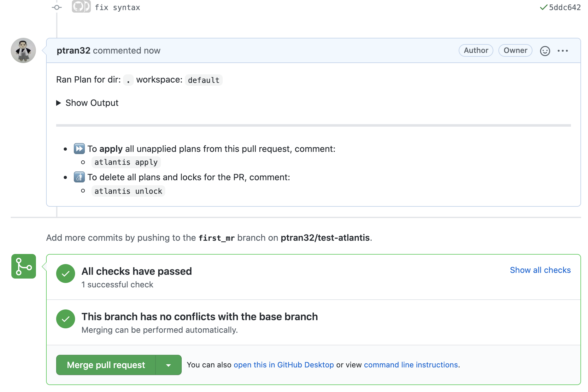
Task: Click the GitHub avatar next to fix syntax
Action: pyautogui.click(x=81, y=6)
